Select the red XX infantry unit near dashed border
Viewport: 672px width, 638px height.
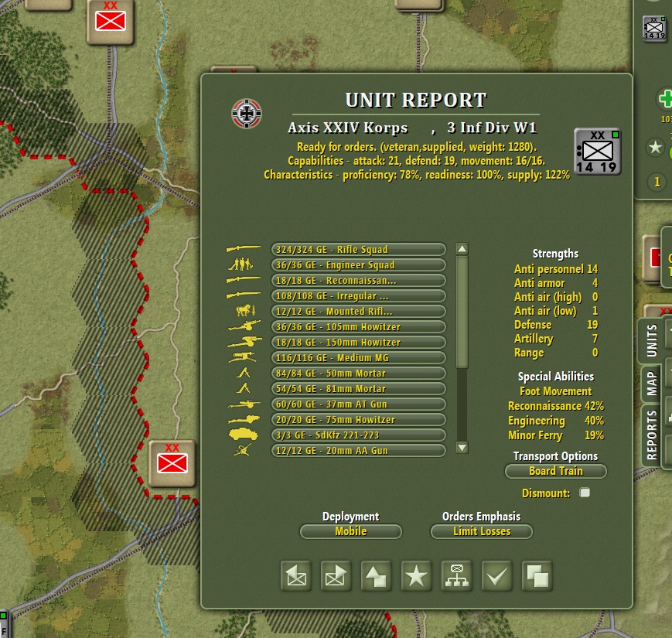172,463
